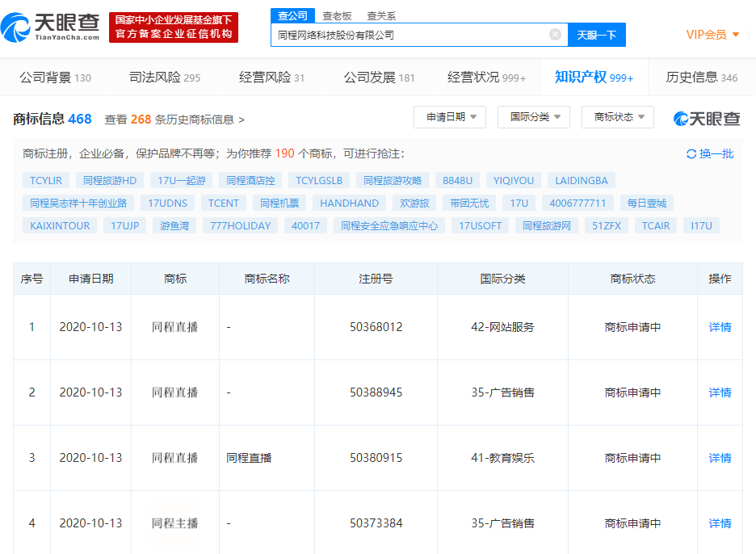
Task: Open the 经营状况 tab
Action: tap(486, 78)
